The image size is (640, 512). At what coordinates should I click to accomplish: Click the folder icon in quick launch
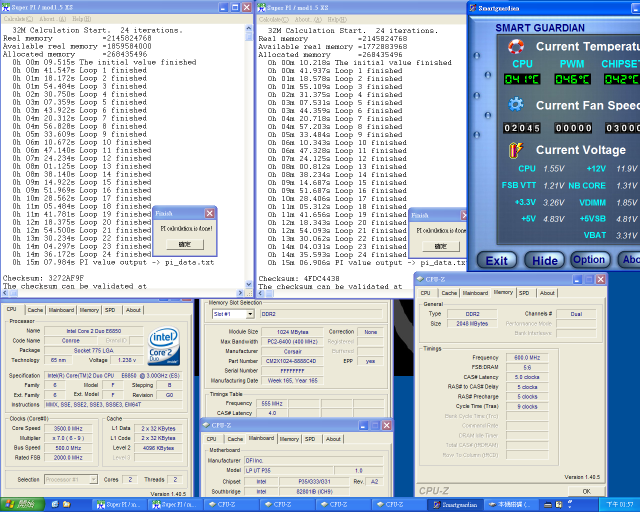(67, 504)
